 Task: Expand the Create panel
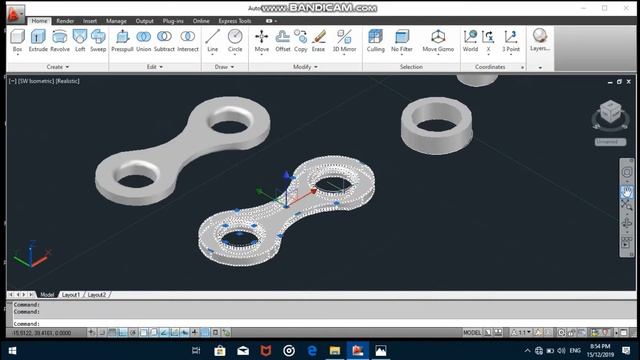pyautogui.click(x=58, y=67)
